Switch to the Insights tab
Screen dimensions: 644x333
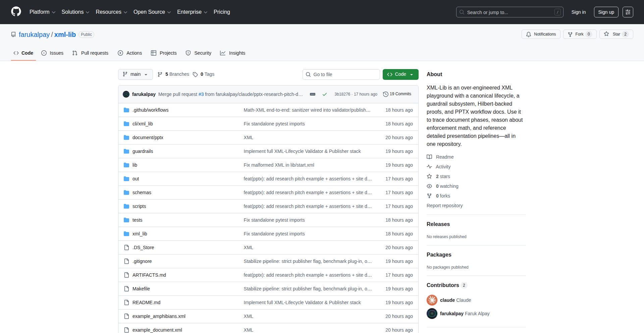pos(232,53)
